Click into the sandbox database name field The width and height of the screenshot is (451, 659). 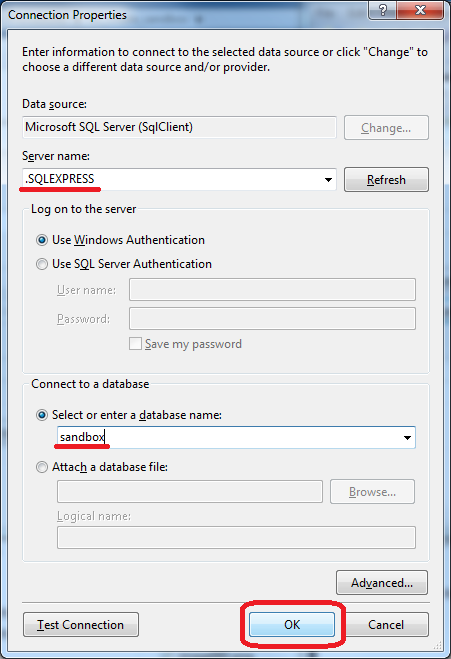tap(228, 438)
